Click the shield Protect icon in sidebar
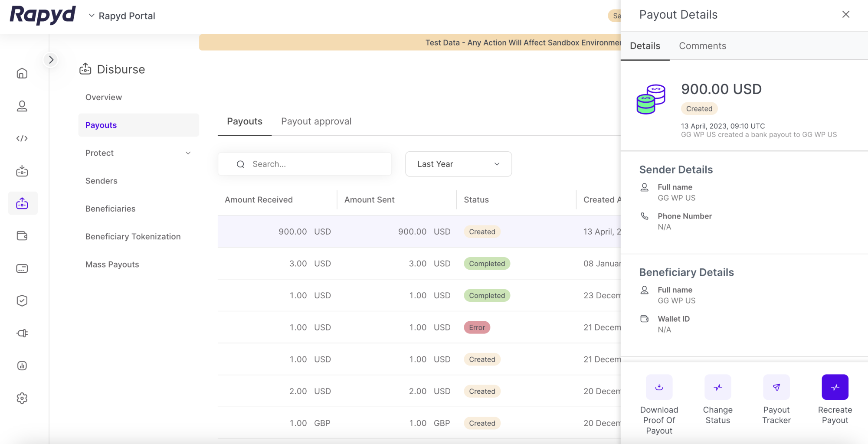The image size is (868, 444). 22,300
